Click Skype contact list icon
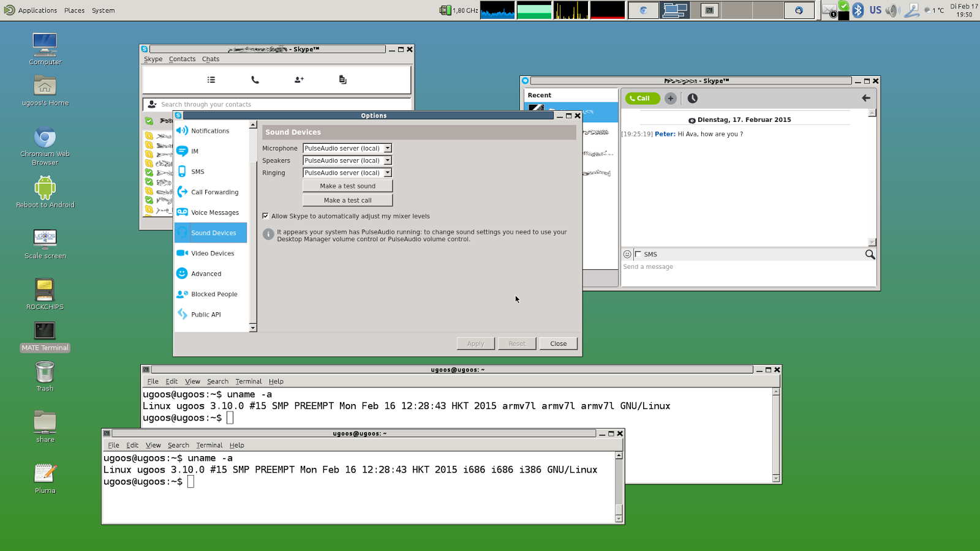 point(211,80)
